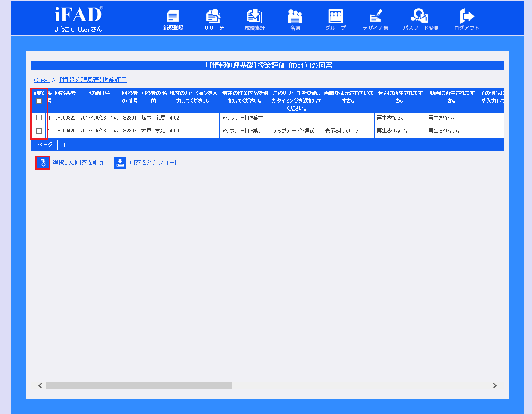Click the 回答者の名前 column header
This screenshot has height=414, width=532.
coord(153,97)
